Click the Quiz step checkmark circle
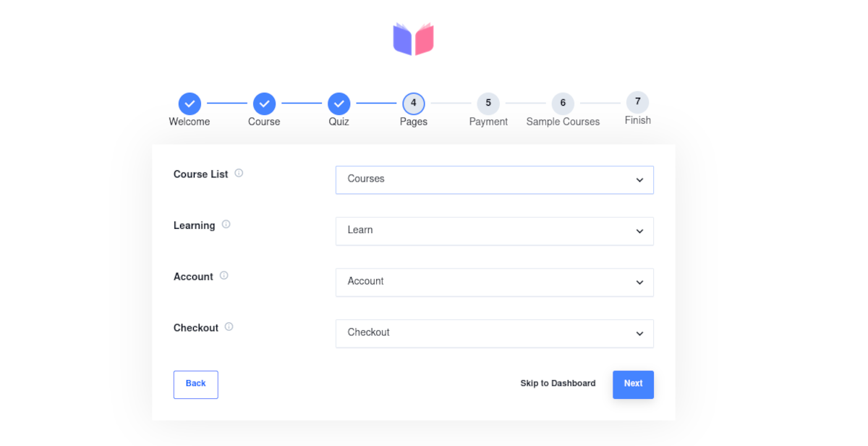This screenshot has height=446, width=868. click(339, 104)
